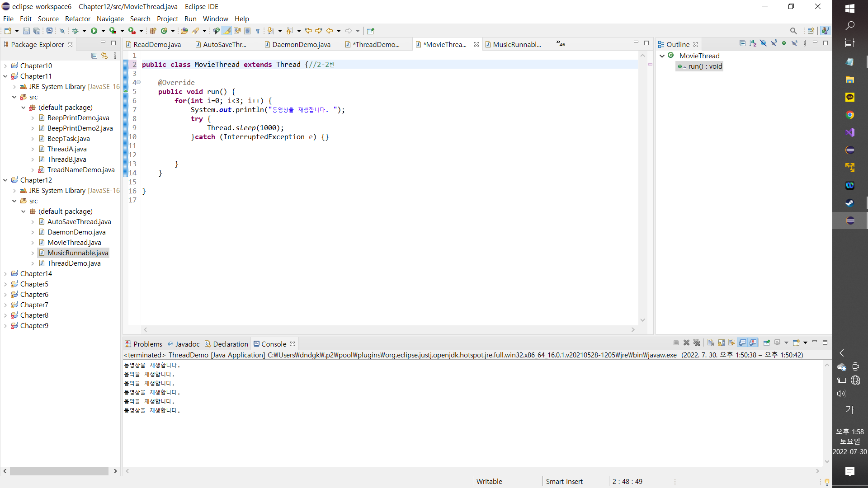Screen dimensions: 868x488
Task: Select MovieThread.java in Package Explorer
Action: [74, 243]
